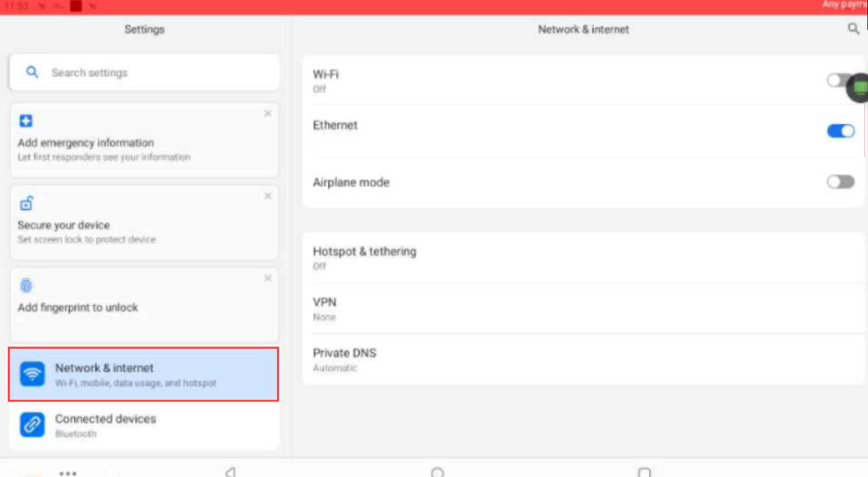Click "Let first responders see your information" text

coord(104,157)
